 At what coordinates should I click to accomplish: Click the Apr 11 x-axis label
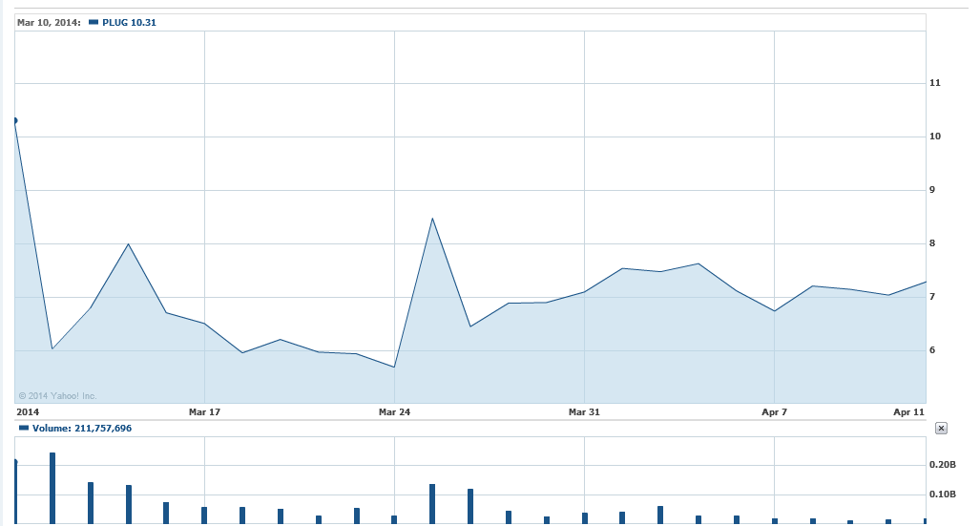(908, 412)
